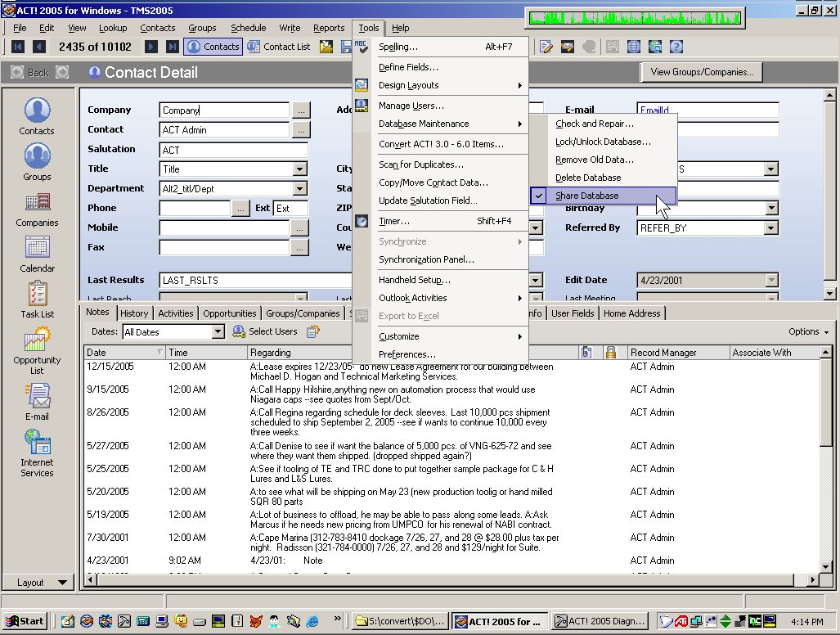
Task: Switch to the Opportunities tab
Action: [229, 313]
